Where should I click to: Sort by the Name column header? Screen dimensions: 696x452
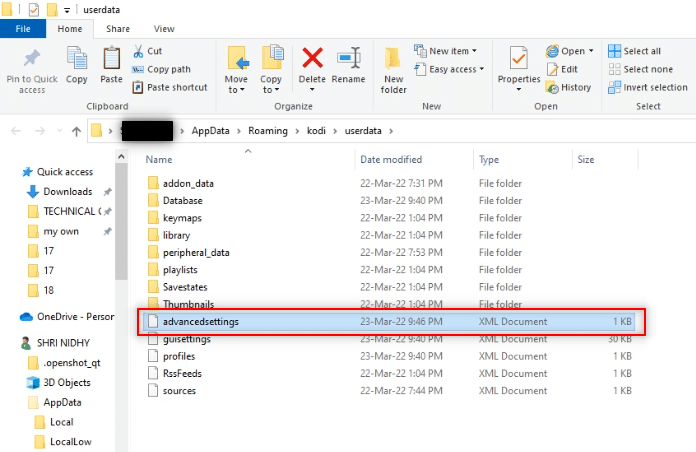pos(159,159)
